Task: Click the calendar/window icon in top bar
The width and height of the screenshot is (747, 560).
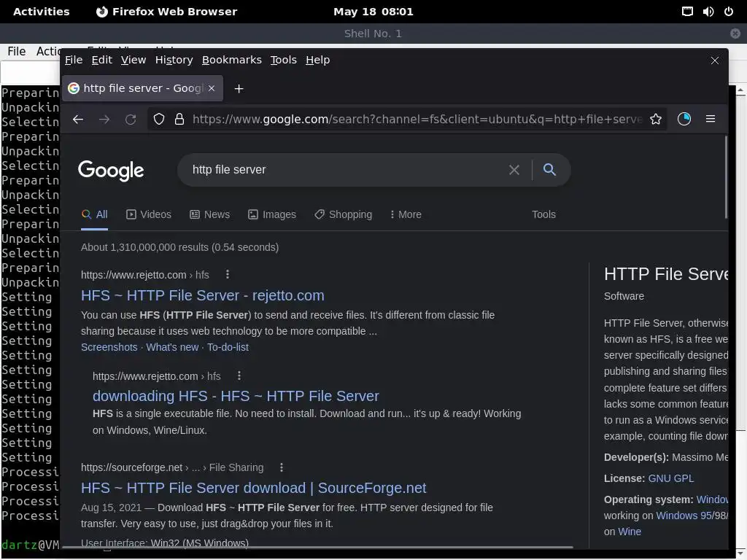Action: coord(687,12)
